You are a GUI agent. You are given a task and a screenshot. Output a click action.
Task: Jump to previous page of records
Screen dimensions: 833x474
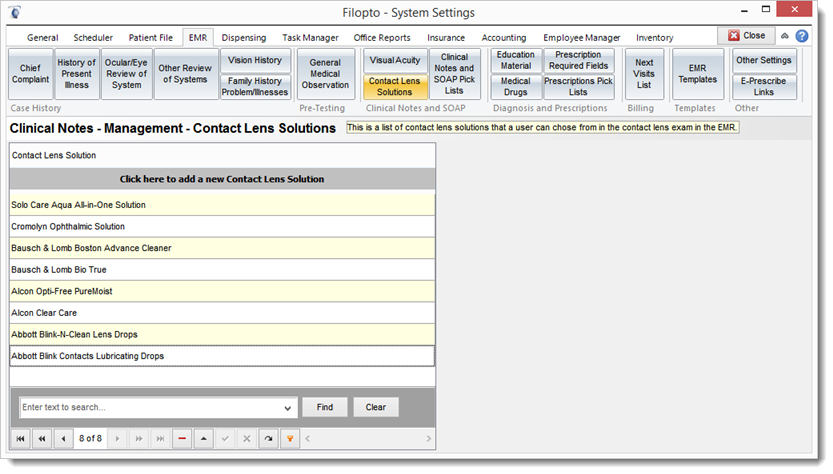42,438
